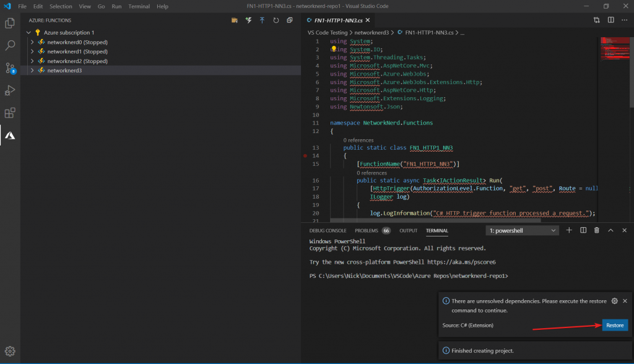The height and width of the screenshot is (364, 634).
Task: Switch to the Debug Console tab
Action: pyautogui.click(x=328, y=230)
